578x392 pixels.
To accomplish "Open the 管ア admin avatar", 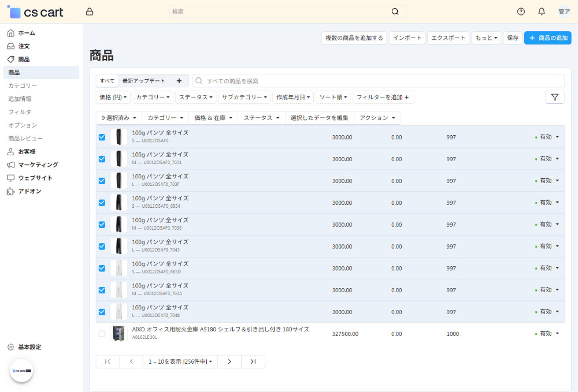I will [563, 12].
